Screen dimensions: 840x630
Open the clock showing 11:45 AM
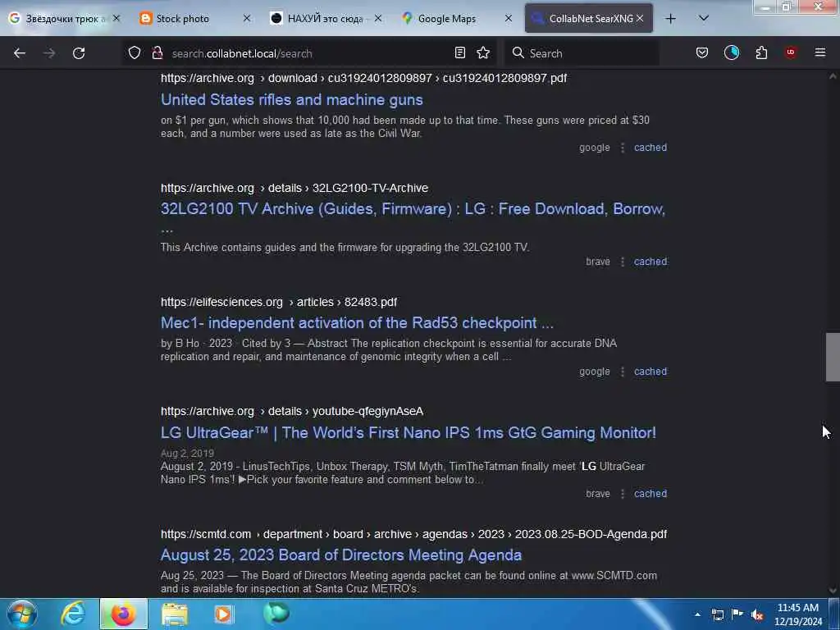coord(798,614)
